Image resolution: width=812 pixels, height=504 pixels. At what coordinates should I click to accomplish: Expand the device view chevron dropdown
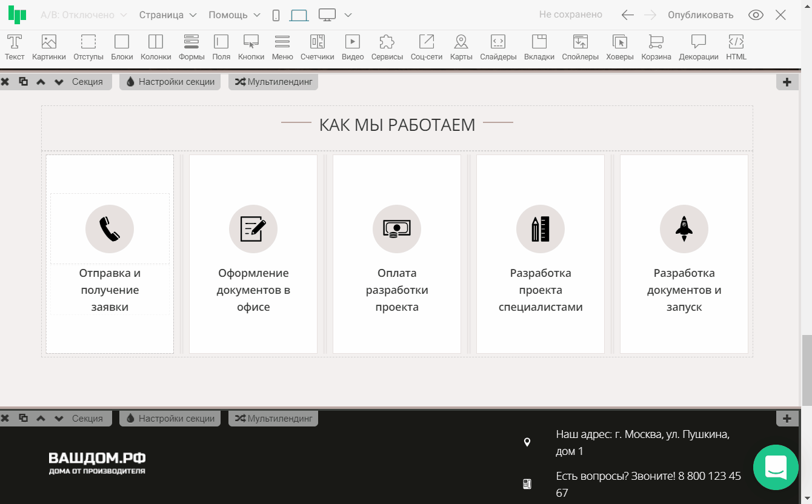pos(348,15)
